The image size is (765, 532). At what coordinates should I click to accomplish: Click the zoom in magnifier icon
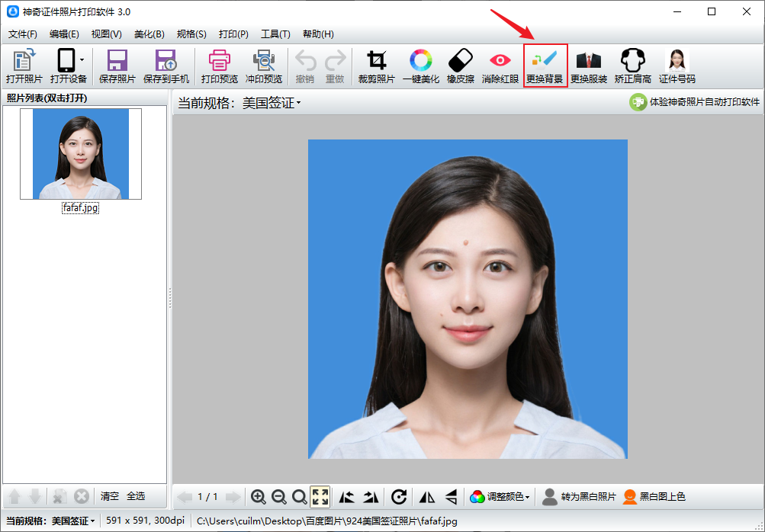(259, 497)
